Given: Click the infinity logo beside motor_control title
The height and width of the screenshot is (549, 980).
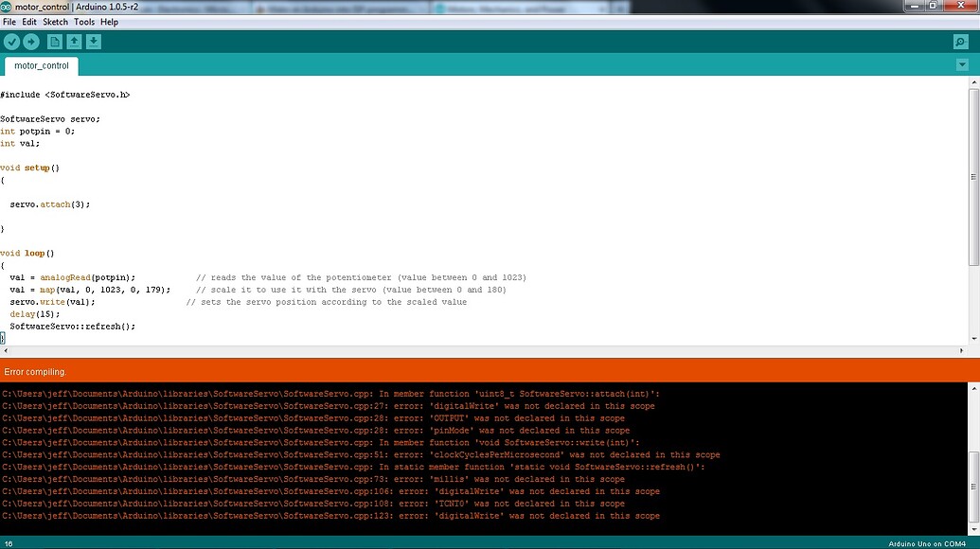Looking at the screenshot, I should coord(8,7).
